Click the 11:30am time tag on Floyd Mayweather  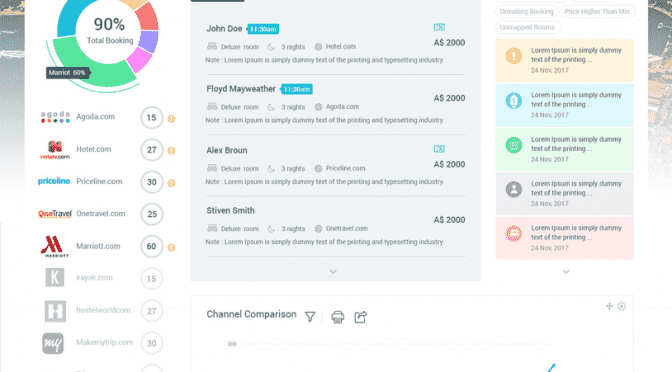(x=297, y=89)
